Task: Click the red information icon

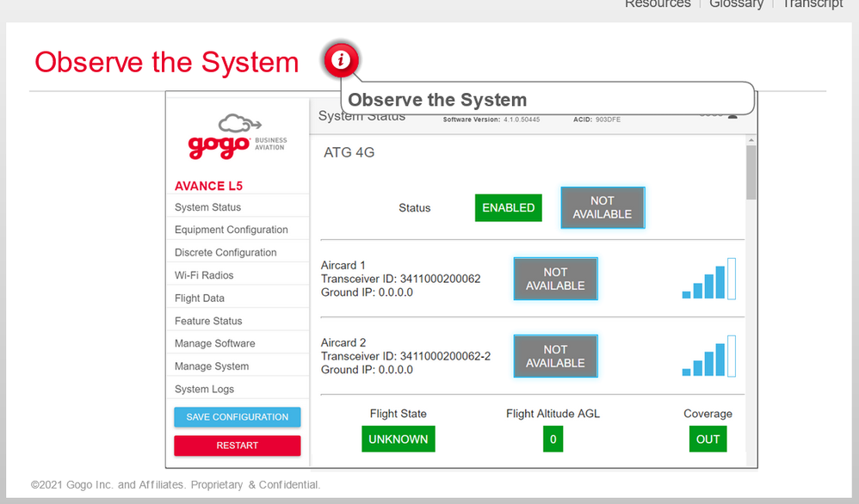Action: pyautogui.click(x=342, y=60)
